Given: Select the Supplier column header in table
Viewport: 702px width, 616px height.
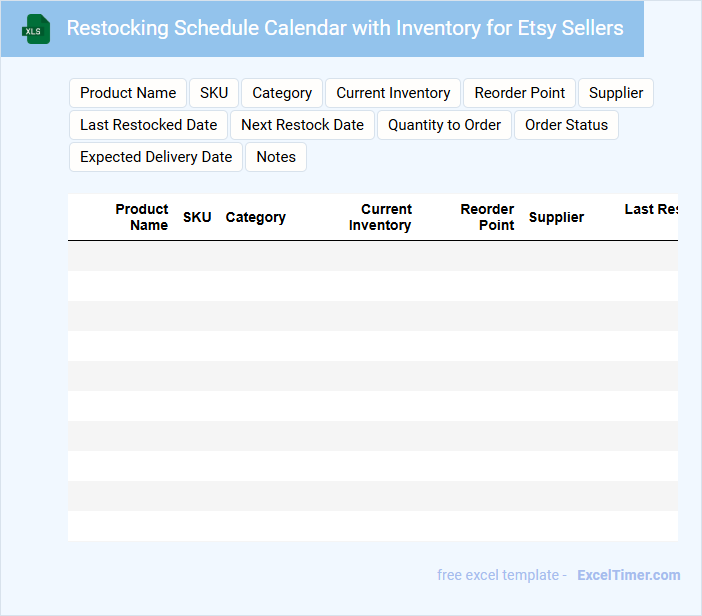Looking at the screenshot, I should click(556, 217).
